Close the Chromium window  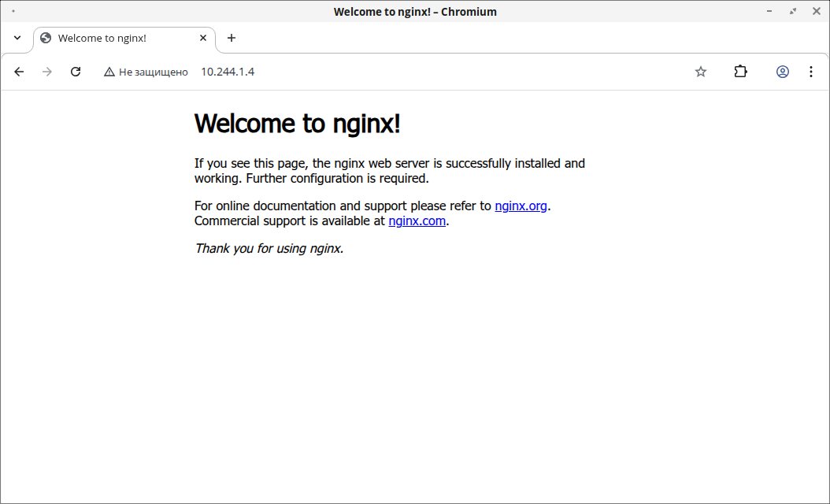tap(817, 11)
